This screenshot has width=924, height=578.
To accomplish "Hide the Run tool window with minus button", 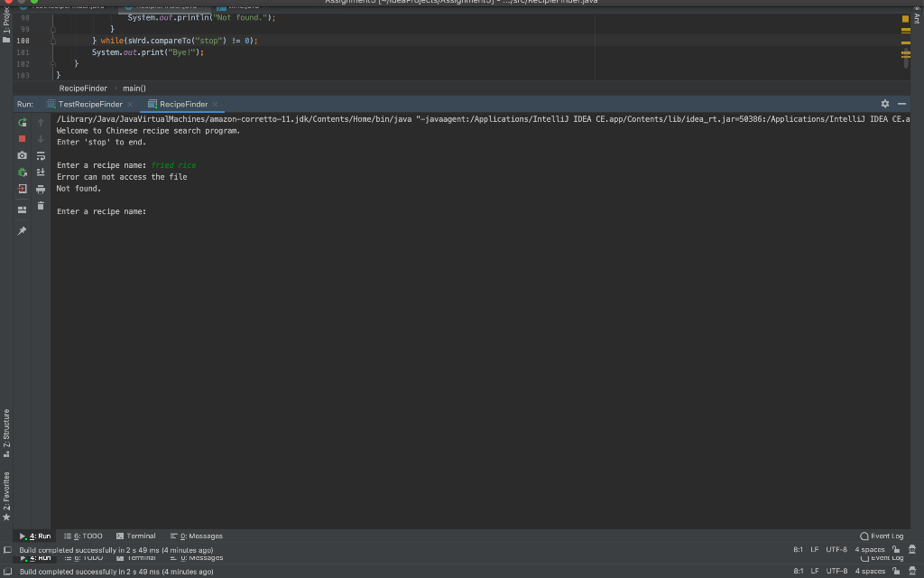I will pyautogui.click(x=901, y=104).
